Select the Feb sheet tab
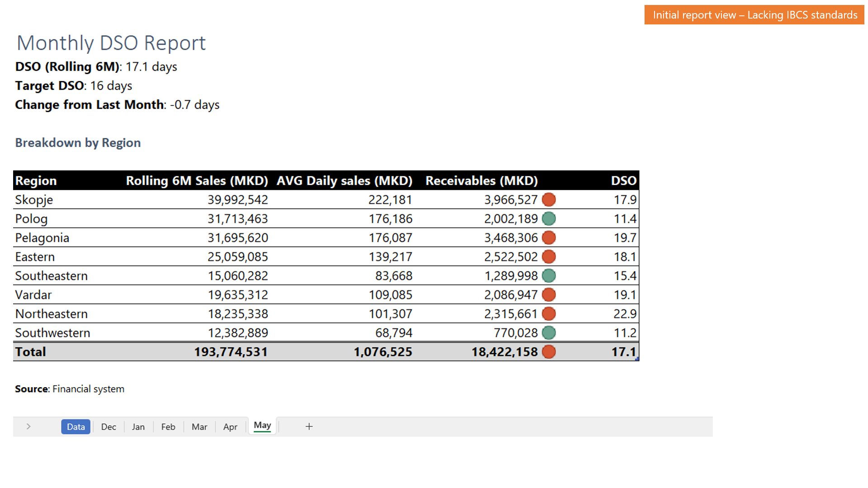868x488 pixels. coord(168,426)
